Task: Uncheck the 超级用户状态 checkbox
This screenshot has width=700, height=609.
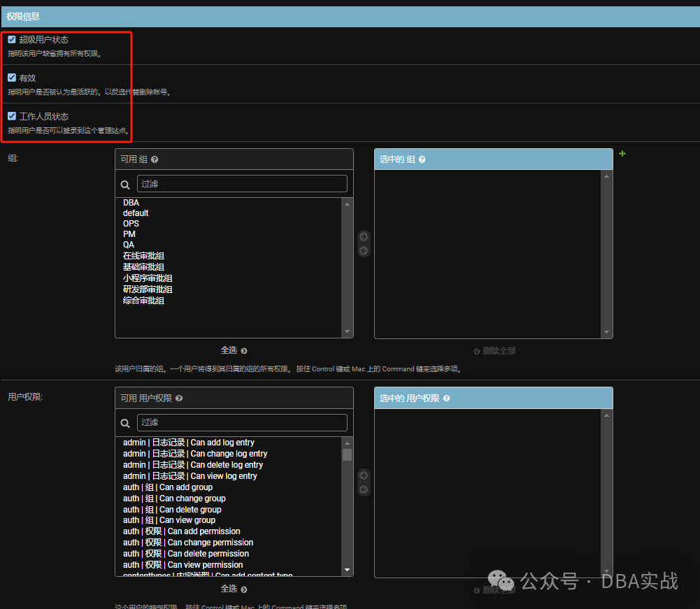Action: 12,40
